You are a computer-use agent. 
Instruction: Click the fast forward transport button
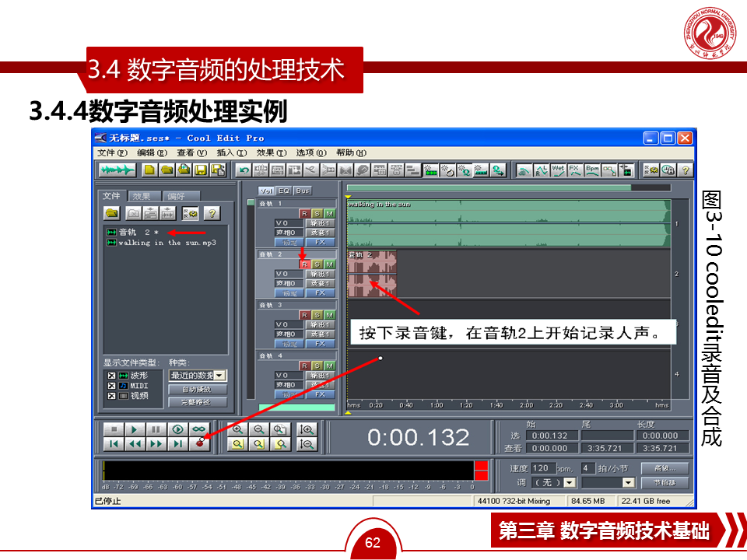tap(156, 444)
